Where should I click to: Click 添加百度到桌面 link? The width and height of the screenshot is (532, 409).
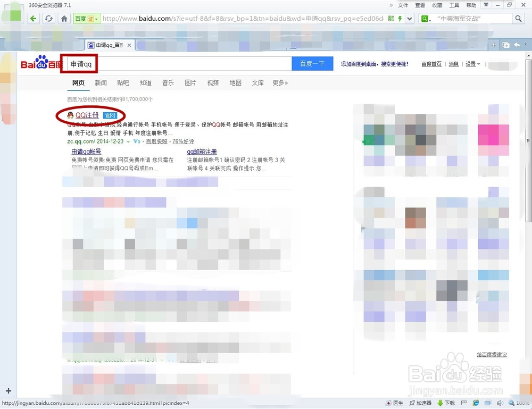click(375, 64)
